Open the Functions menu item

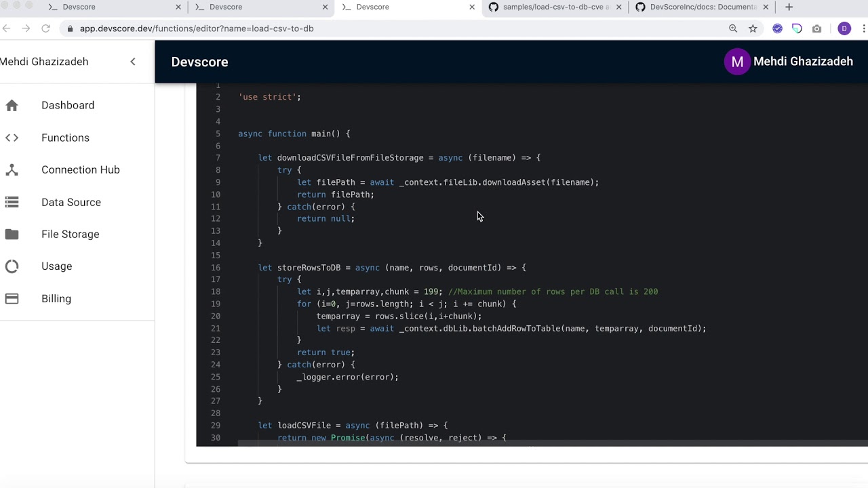[65, 138]
